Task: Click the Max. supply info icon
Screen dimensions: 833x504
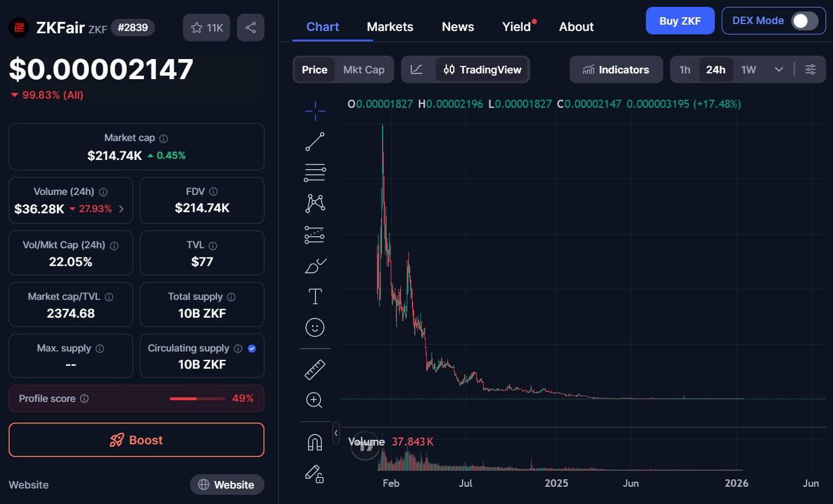Action: [100, 349]
